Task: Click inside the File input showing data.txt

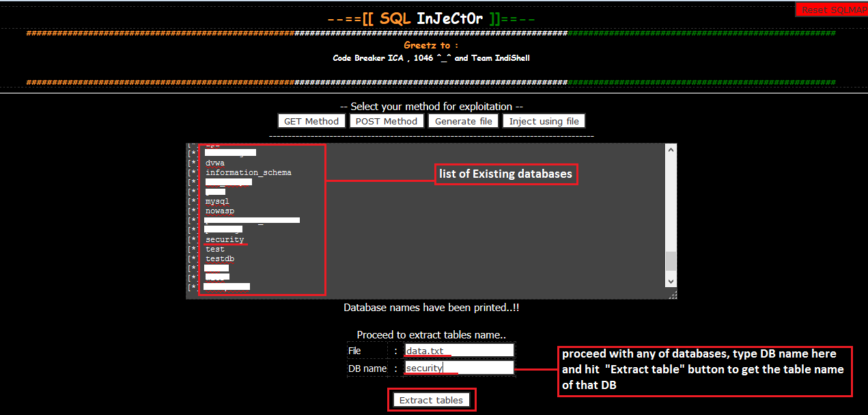Action: click(x=458, y=350)
